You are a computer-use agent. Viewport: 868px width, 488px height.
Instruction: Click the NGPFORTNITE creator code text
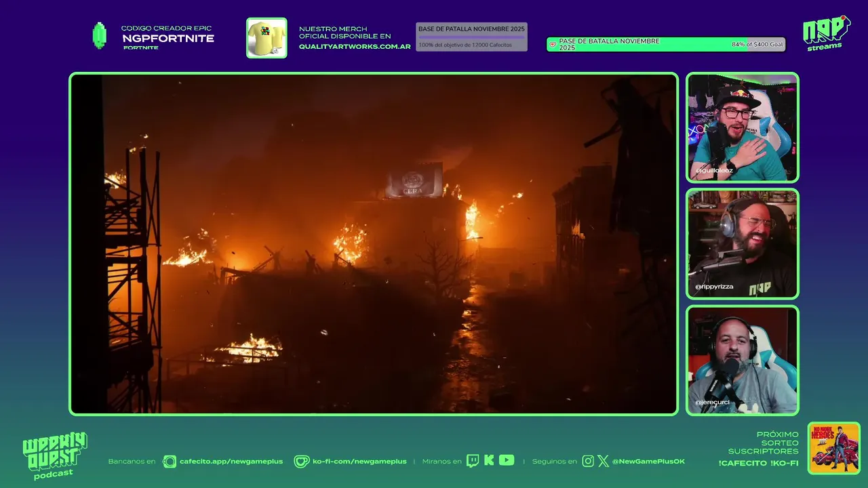point(168,39)
